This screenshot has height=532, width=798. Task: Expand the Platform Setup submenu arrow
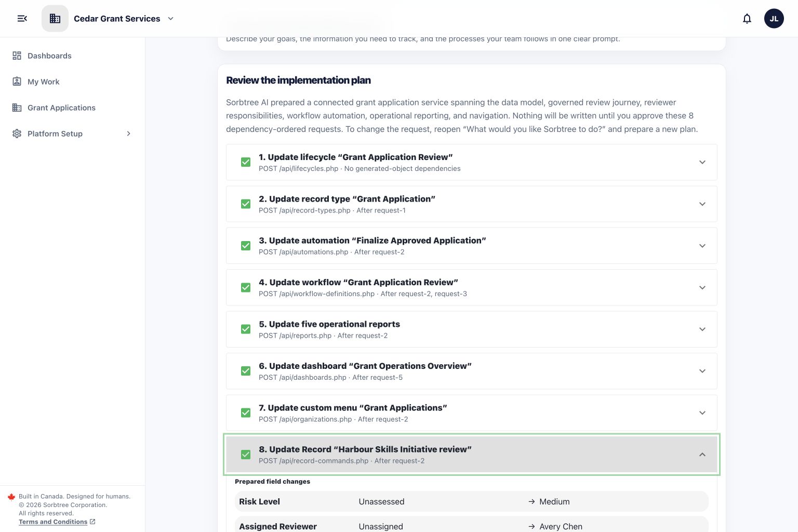click(x=128, y=134)
